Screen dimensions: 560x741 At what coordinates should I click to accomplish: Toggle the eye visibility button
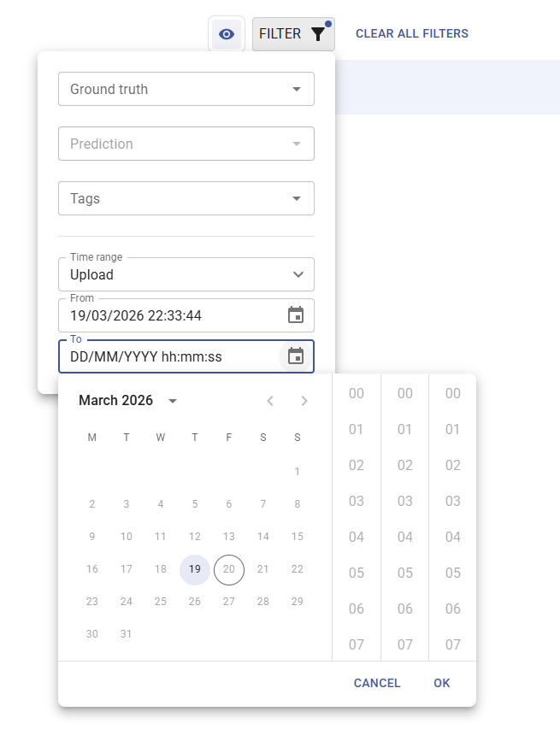coord(227,34)
